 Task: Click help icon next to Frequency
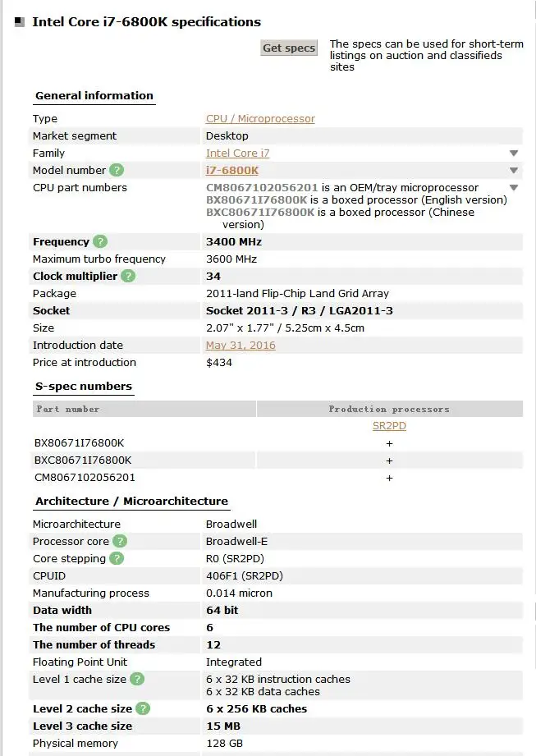(x=100, y=241)
